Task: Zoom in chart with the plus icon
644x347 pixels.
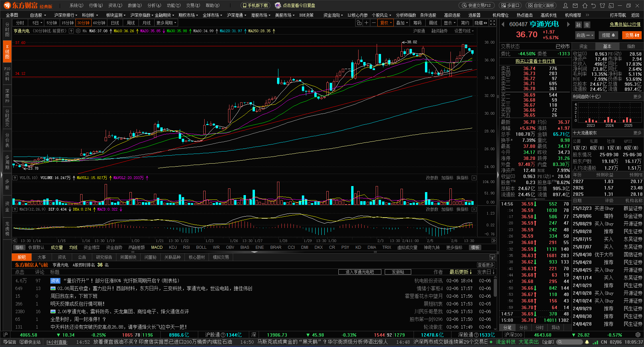Action: click(x=366, y=23)
